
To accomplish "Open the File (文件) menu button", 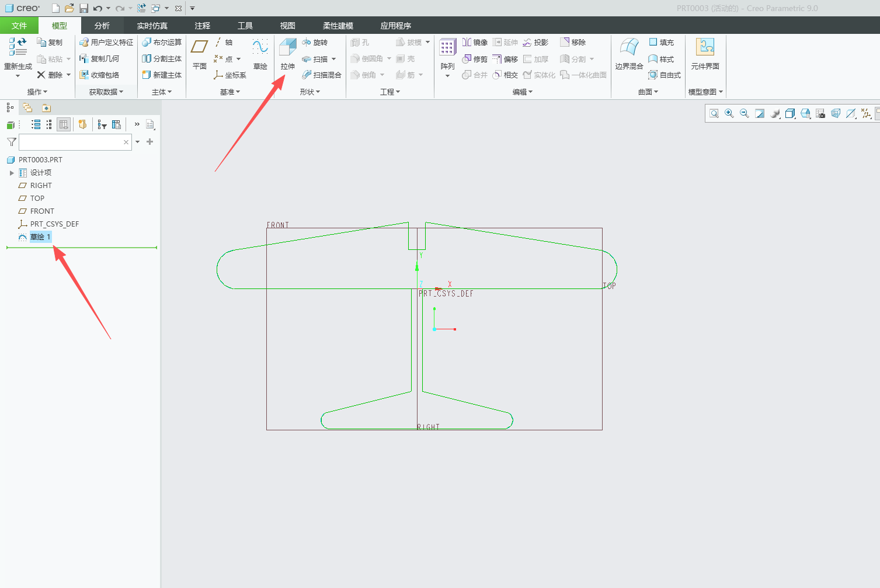I will click(x=19, y=26).
